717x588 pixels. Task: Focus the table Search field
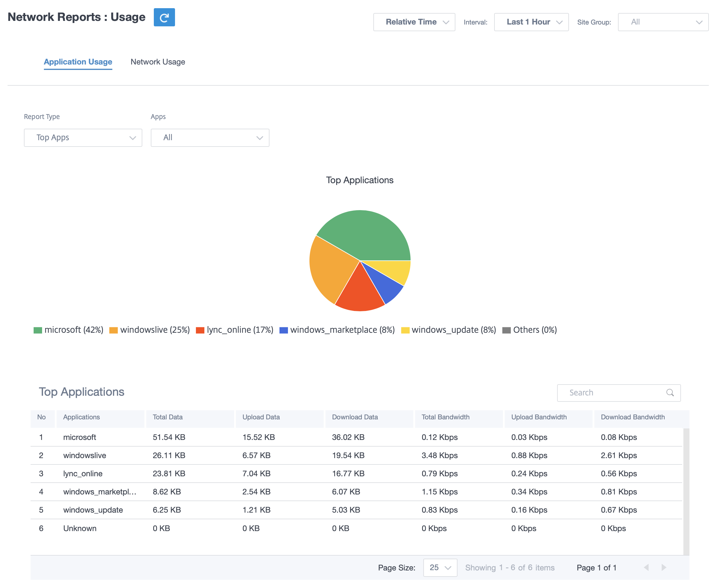(619, 393)
